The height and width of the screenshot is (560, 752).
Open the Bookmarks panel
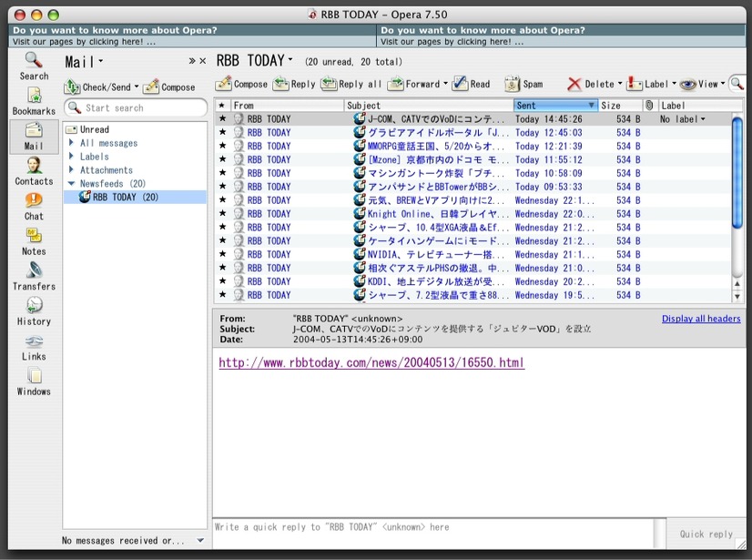pyautogui.click(x=34, y=101)
